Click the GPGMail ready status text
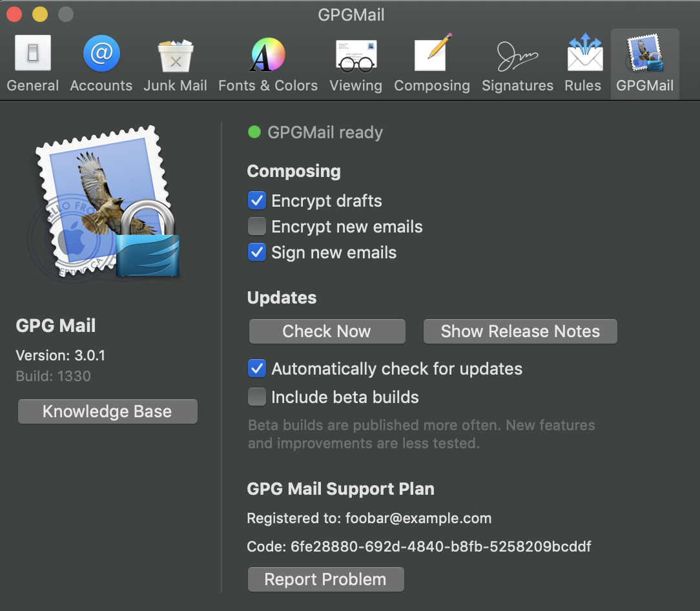This screenshot has width=700, height=611. (325, 132)
